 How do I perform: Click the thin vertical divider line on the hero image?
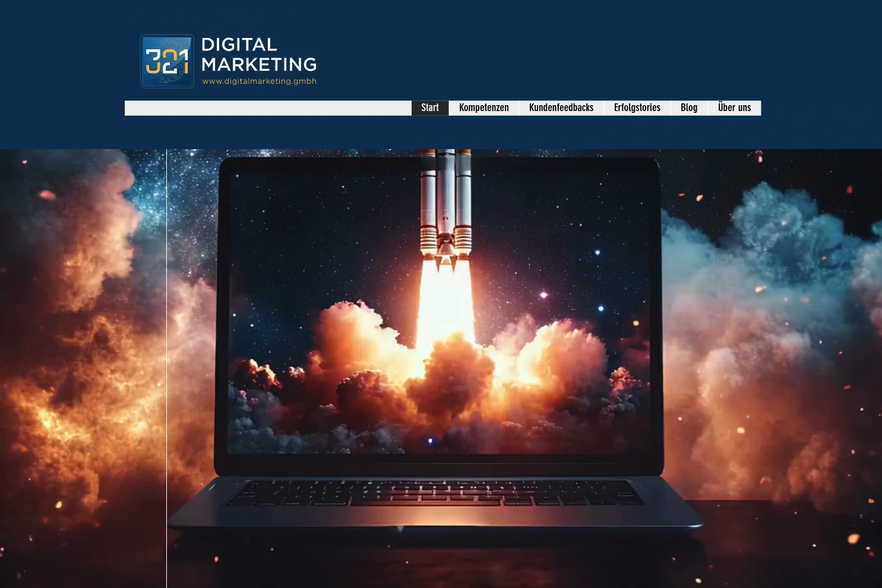click(166, 356)
